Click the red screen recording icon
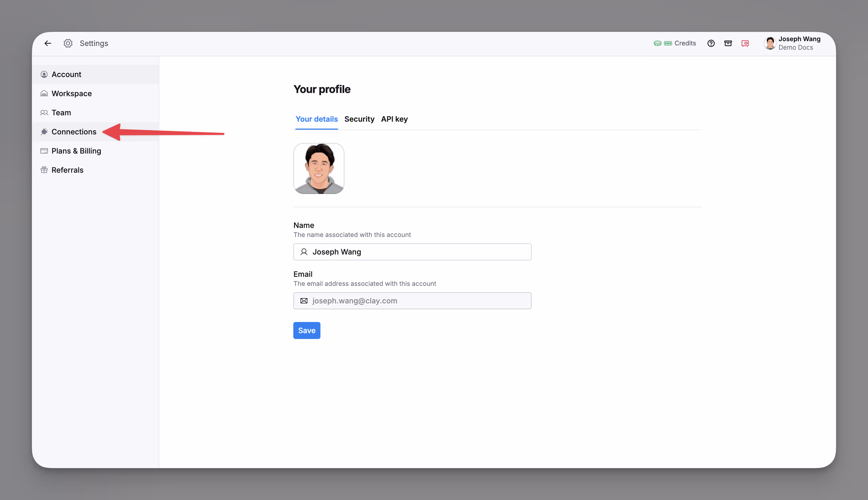The image size is (868, 500). pos(745,43)
